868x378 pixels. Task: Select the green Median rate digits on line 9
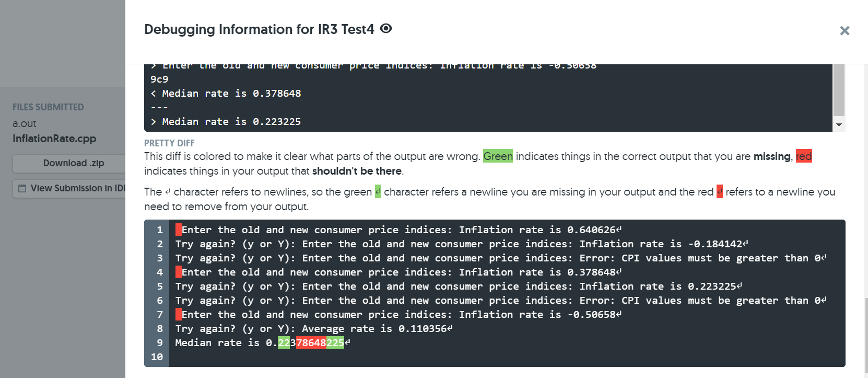click(x=284, y=342)
